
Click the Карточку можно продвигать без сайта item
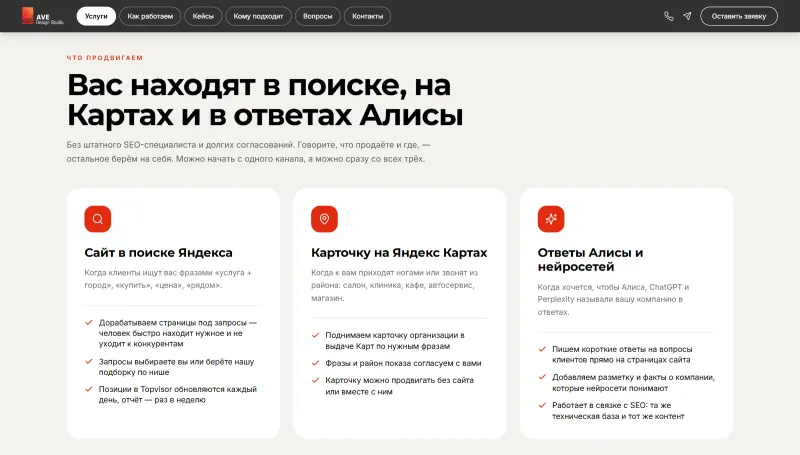399,386
